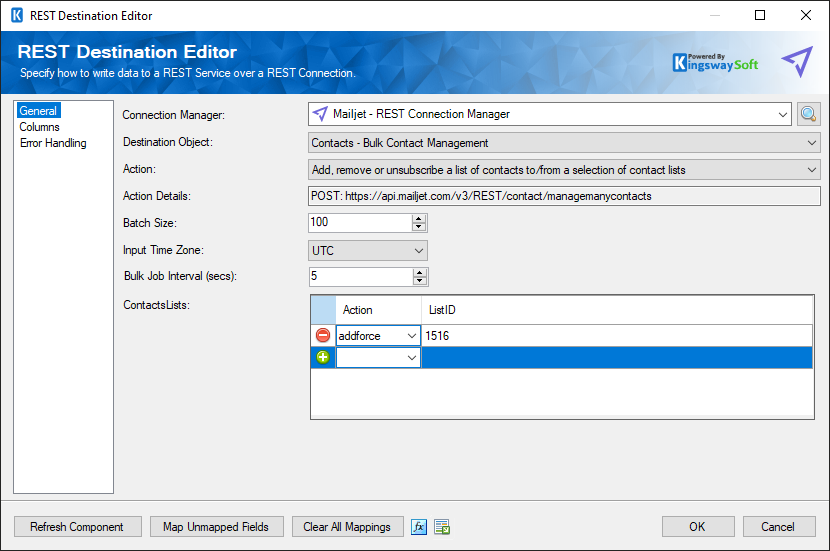Dismiss dialog with Cancel button
The image size is (830, 551).
(x=779, y=527)
